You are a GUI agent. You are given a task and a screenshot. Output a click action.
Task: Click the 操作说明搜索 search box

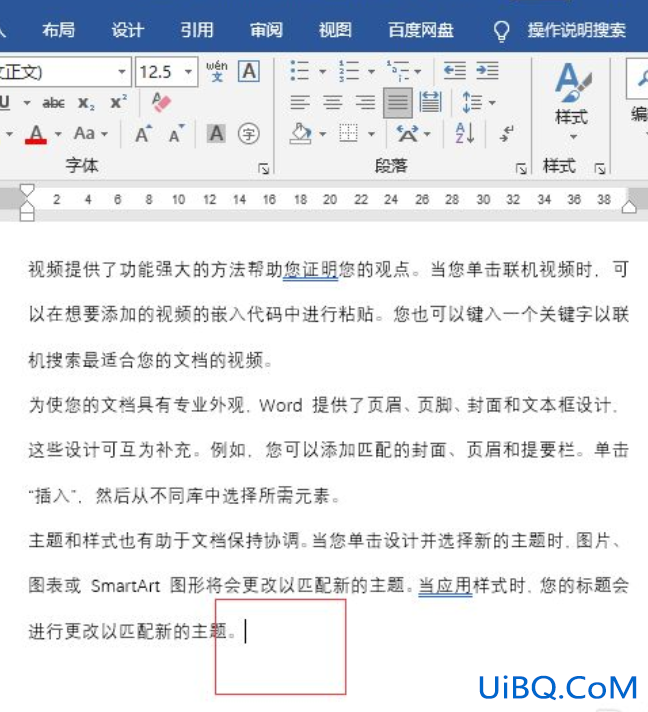pos(577,30)
